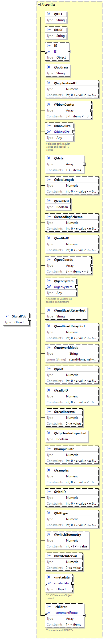Click the property icon beside @encodingScheme
The image size is (106, 644).
pyautogui.click(x=49, y=217)
